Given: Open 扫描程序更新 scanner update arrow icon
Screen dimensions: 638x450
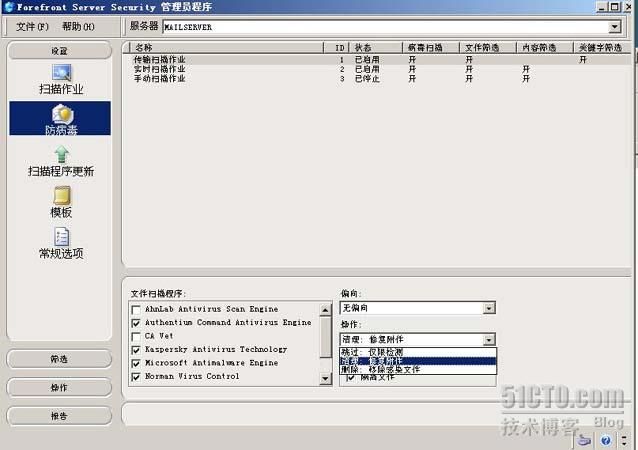Looking at the screenshot, I should [x=61, y=154].
